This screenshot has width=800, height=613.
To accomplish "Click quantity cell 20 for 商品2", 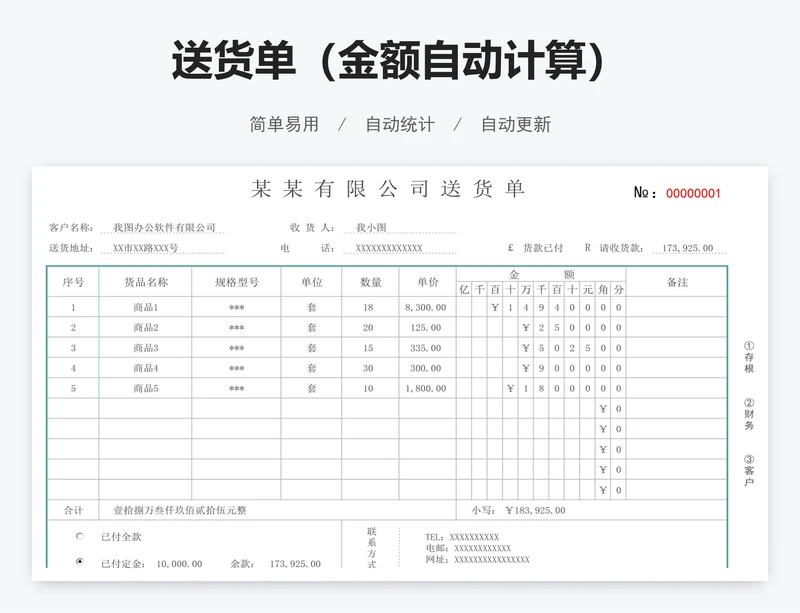I will 368,328.
